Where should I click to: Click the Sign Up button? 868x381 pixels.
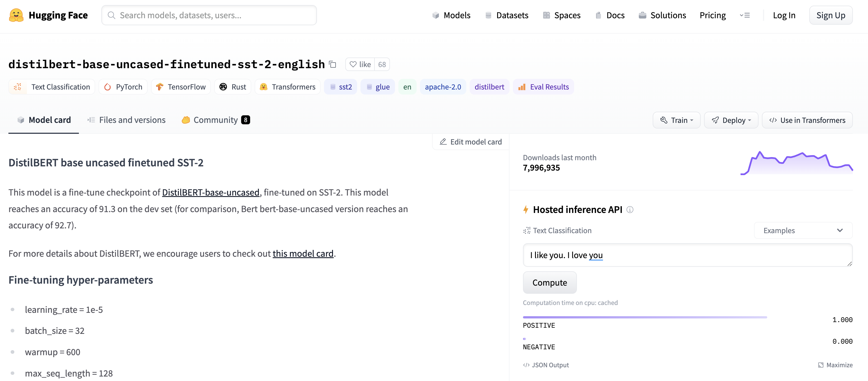point(831,15)
